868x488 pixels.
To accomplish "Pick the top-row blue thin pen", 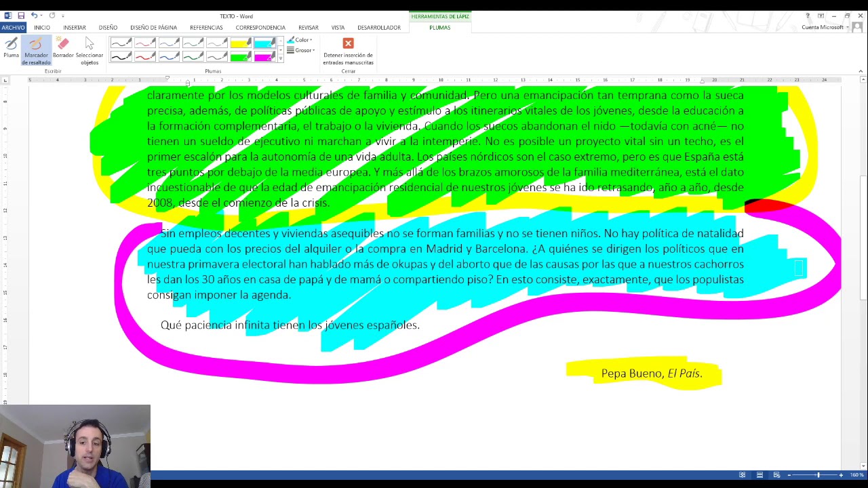I will point(169,43).
